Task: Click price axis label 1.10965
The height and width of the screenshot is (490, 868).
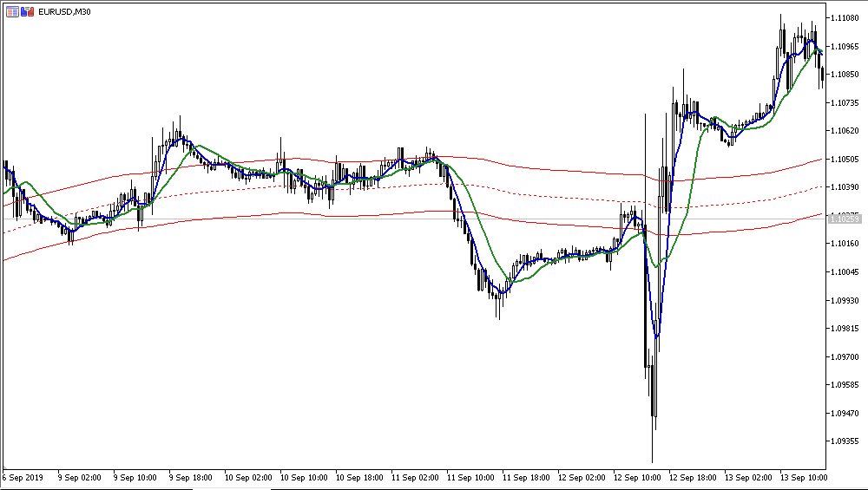Action: coord(845,47)
